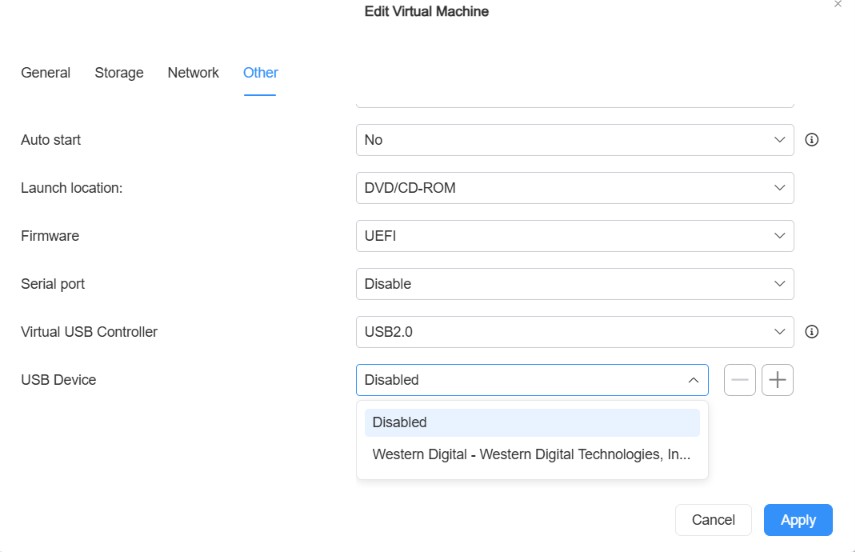The image size is (855, 552).
Task: Remove USB device with minus button
Action: [739, 380]
